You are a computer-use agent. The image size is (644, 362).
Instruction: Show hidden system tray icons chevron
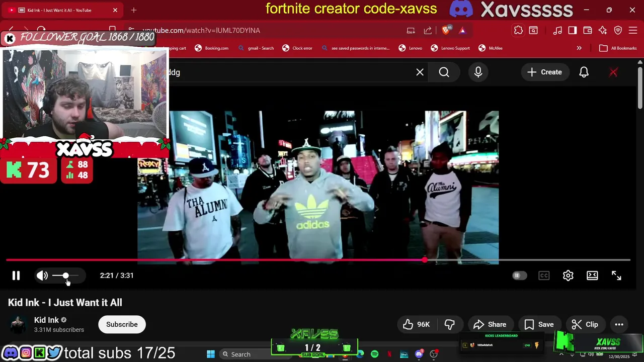click(x=561, y=354)
